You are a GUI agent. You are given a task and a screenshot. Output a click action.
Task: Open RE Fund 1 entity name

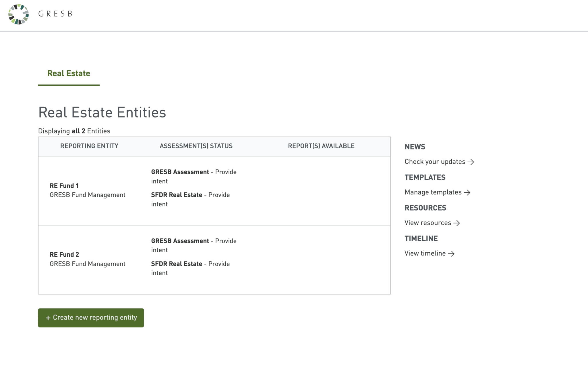point(64,186)
